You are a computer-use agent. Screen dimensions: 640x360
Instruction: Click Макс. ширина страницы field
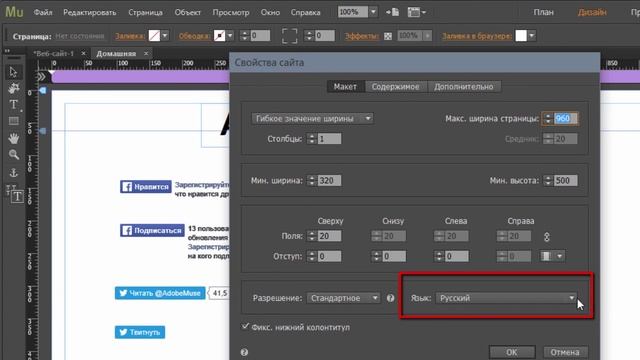pos(565,118)
